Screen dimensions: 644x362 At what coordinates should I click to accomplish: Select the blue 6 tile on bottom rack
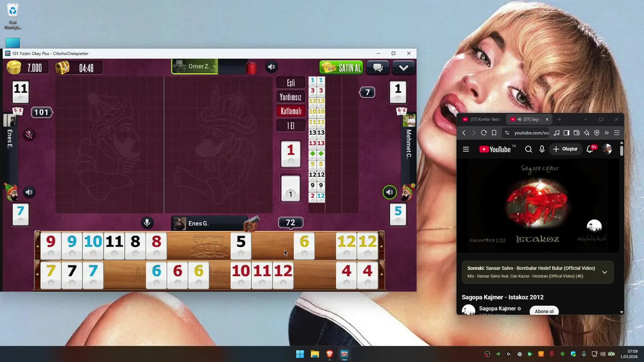(156, 275)
